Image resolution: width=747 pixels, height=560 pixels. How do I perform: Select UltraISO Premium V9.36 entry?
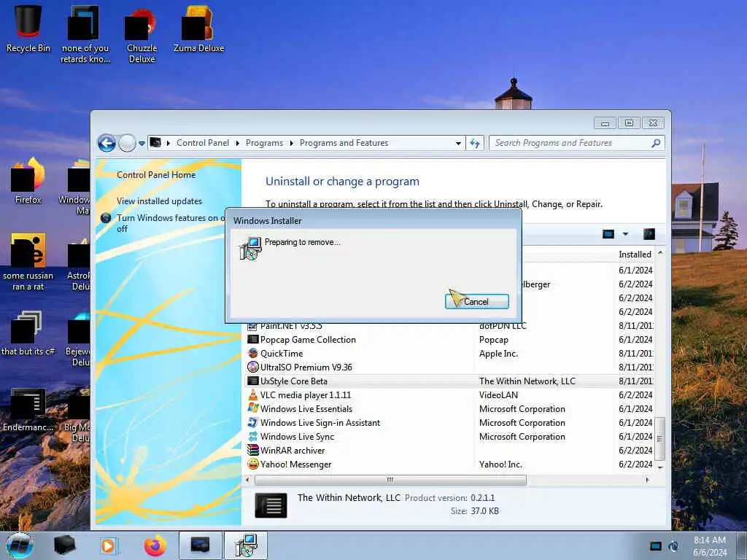(449, 367)
